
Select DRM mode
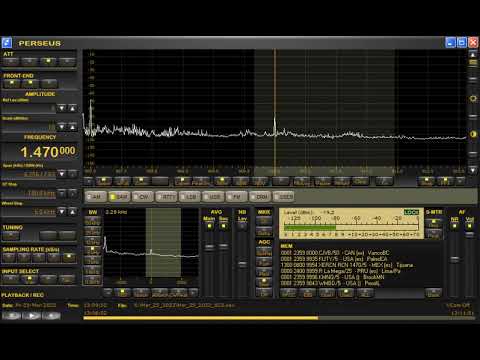tap(260, 197)
